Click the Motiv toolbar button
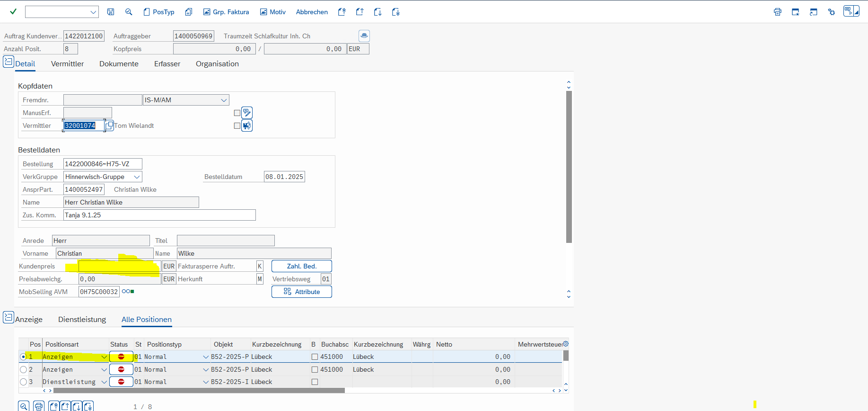The width and height of the screenshot is (868, 411). click(x=273, y=12)
